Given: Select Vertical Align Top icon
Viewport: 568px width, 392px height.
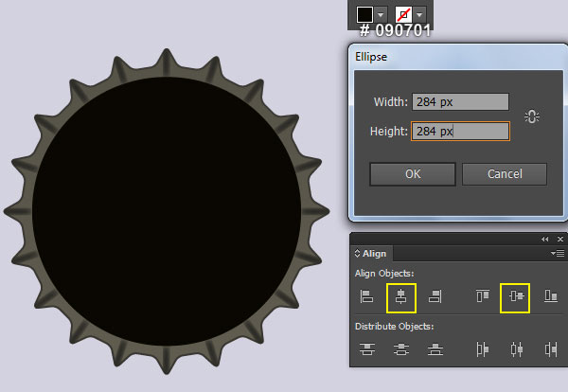Looking at the screenshot, I should coord(483,295).
